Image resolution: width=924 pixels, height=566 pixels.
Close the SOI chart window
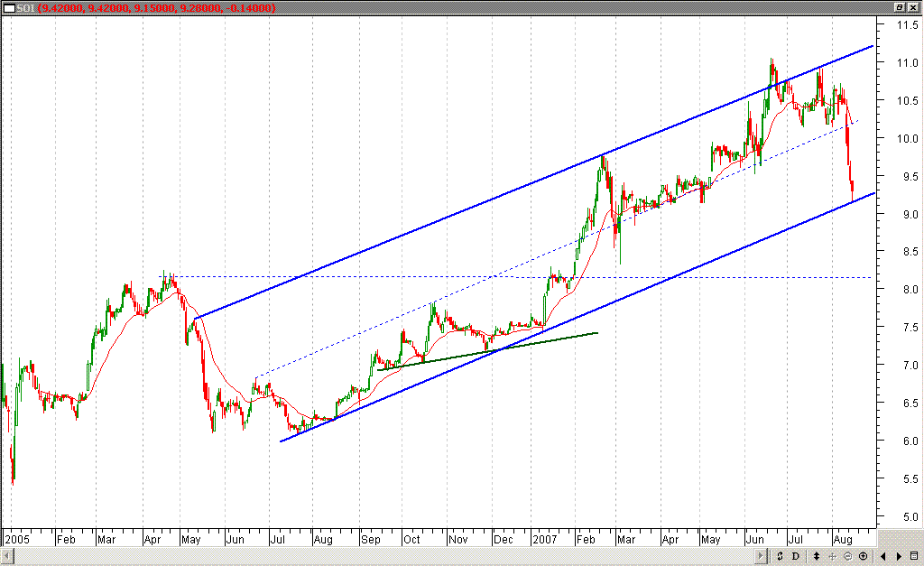click(913, 7)
